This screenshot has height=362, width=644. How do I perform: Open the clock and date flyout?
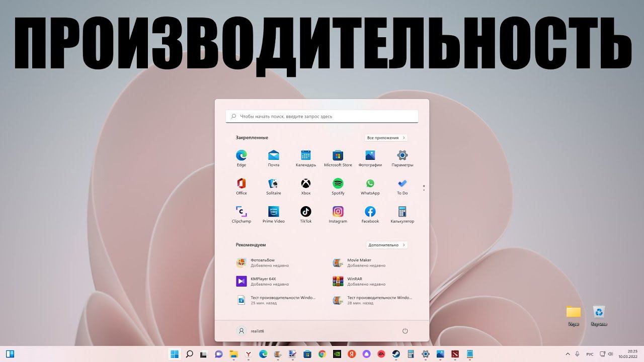coord(628,354)
